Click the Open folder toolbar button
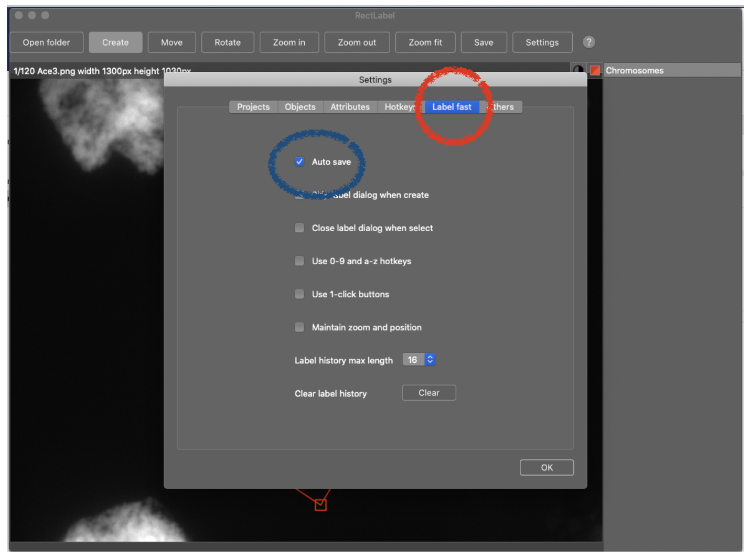Screen dimensions: 750x560 click(46, 42)
